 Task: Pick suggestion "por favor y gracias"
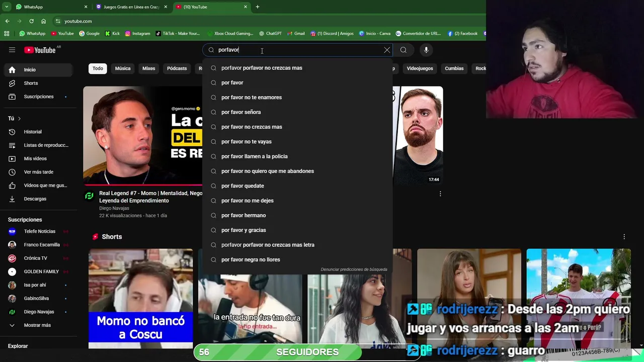pyautogui.click(x=297, y=230)
